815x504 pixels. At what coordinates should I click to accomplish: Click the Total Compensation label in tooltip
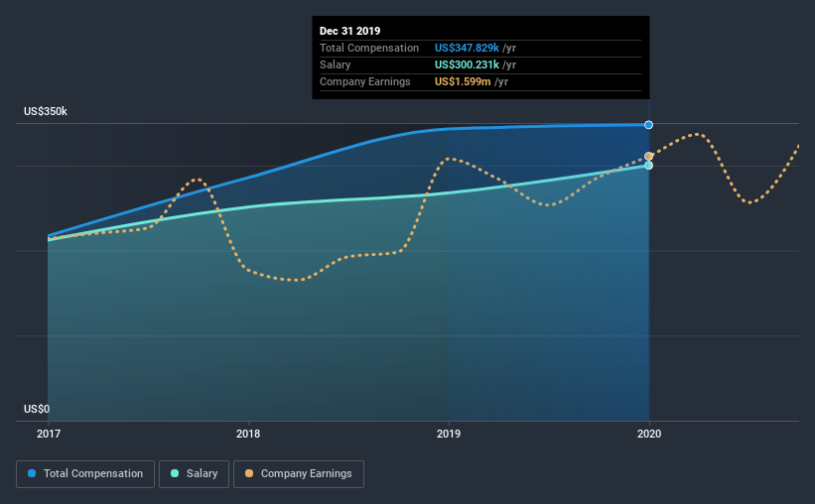point(369,48)
